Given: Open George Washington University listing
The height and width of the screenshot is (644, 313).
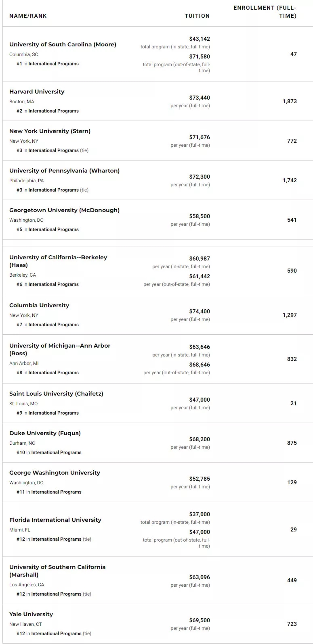Looking at the screenshot, I should [55, 473].
